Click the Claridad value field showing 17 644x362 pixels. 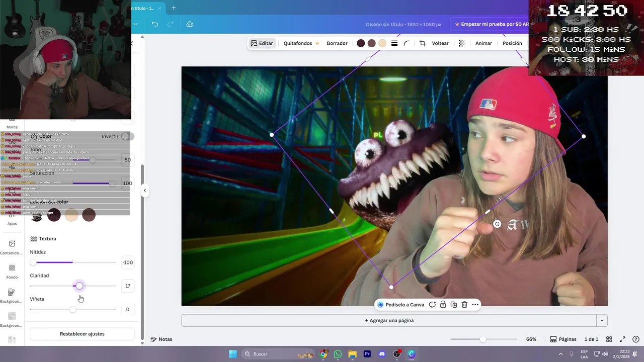tap(127, 286)
